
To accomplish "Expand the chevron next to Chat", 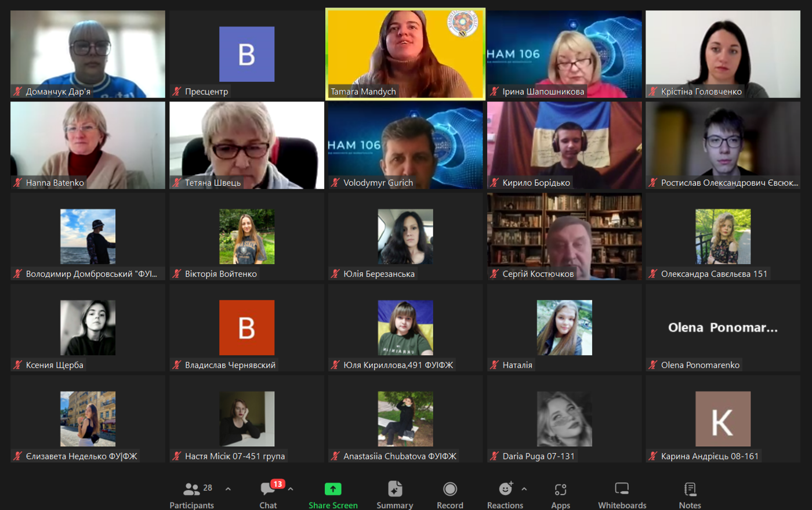I will 291,489.
